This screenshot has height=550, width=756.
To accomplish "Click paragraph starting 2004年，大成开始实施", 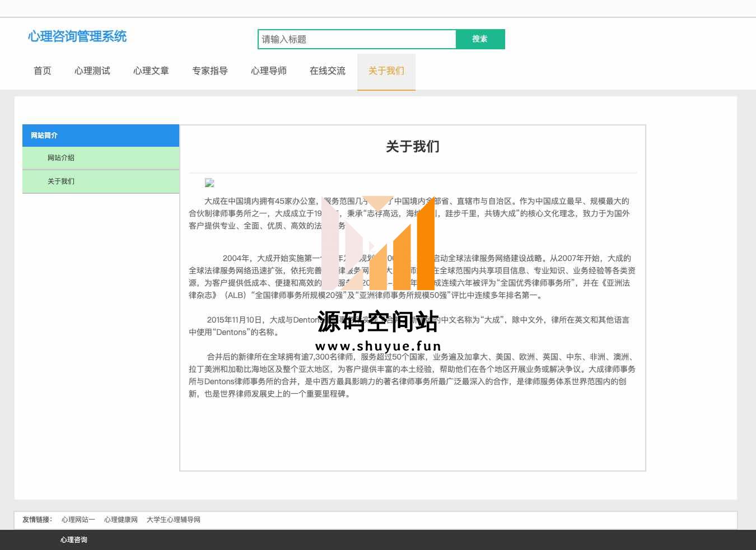I will coord(413,277).
